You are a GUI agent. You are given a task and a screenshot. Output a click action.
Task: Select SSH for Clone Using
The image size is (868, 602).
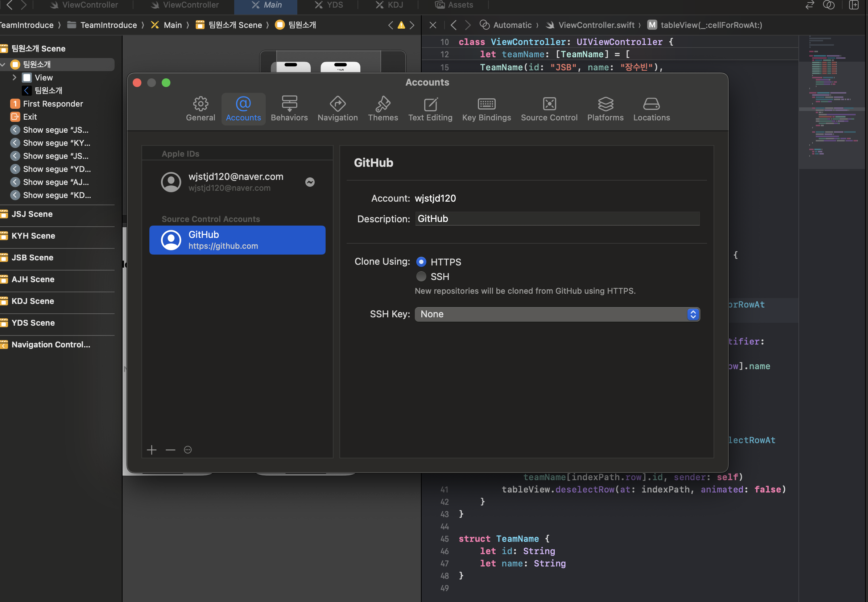click(421, 276)
